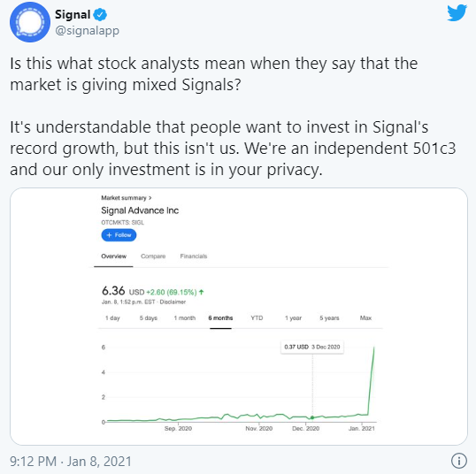
Task: Select the 1 day range
Action: click(x=112, y=318)
